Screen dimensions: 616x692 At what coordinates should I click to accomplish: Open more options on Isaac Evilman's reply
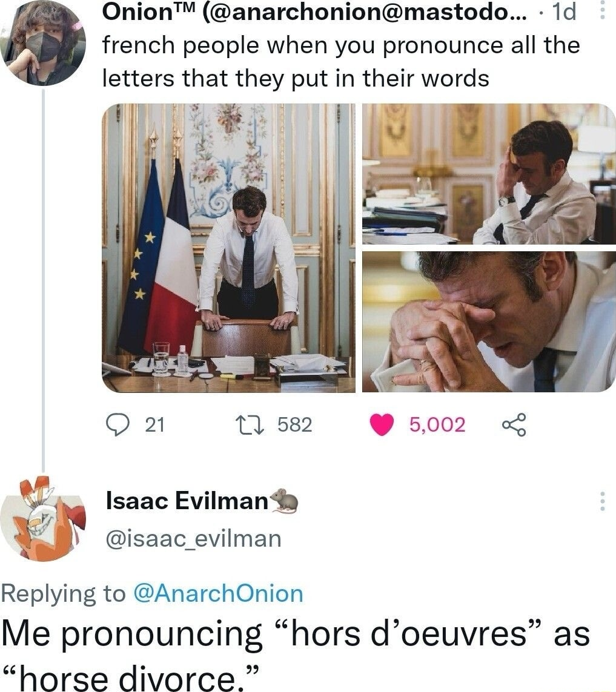(x=602, y=501)
